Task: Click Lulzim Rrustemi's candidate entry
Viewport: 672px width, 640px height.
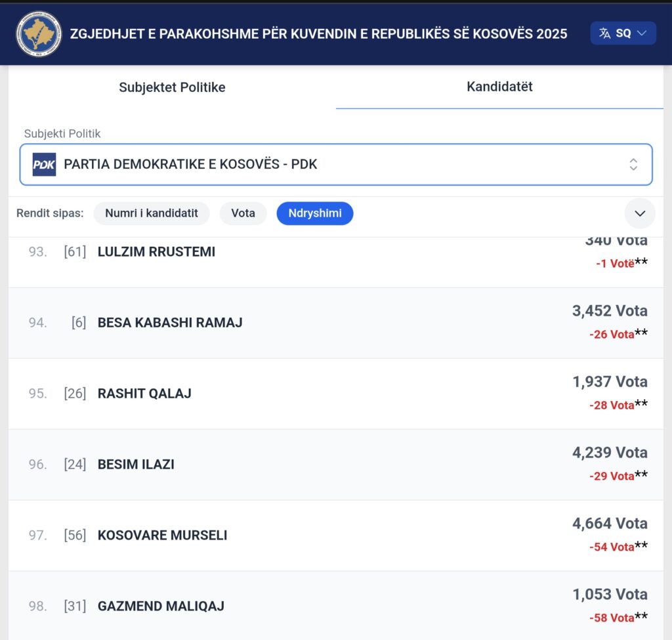Action: (x=156, y=251)
